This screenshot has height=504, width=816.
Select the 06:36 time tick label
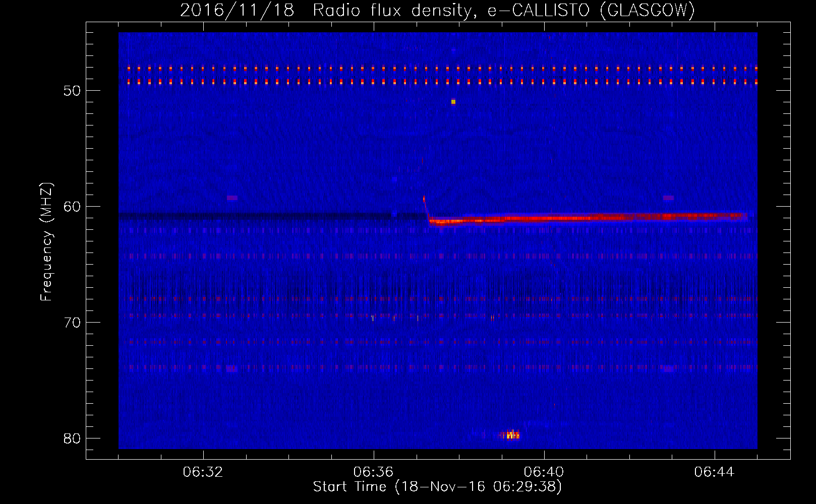(374, 472)
